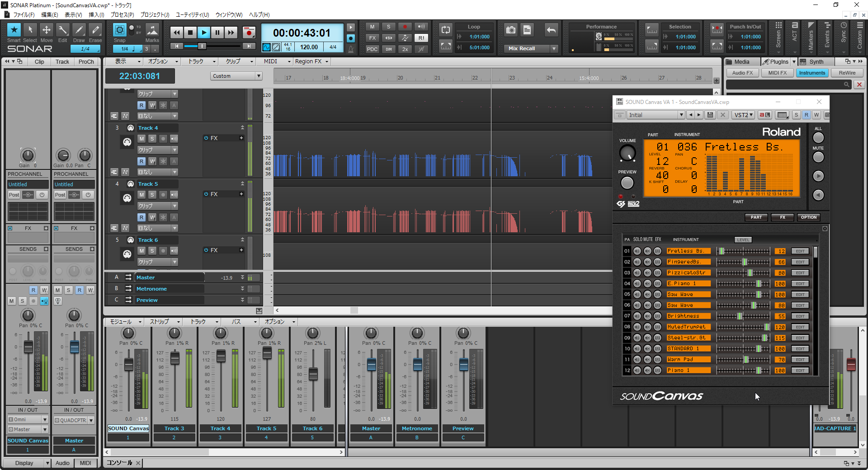The width and height of the screenshot is (868, 470).
Task: Switch to the Synth browser tab
Action: (816, 62)
